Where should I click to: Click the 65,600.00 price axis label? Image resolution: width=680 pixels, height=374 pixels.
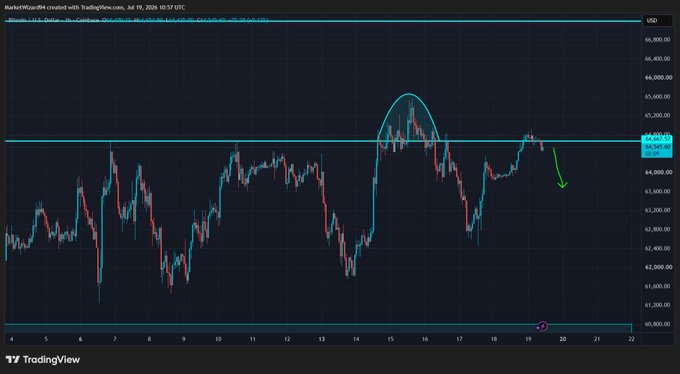[x=658, y=96]
